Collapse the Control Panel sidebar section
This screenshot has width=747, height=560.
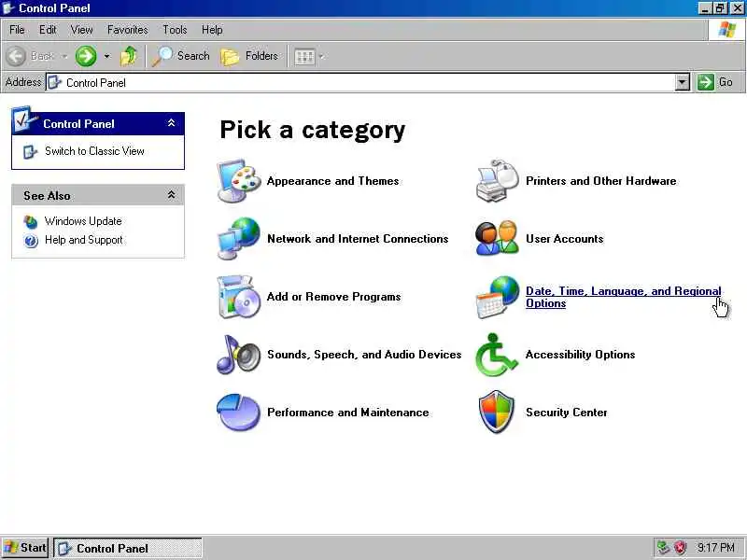171,123
